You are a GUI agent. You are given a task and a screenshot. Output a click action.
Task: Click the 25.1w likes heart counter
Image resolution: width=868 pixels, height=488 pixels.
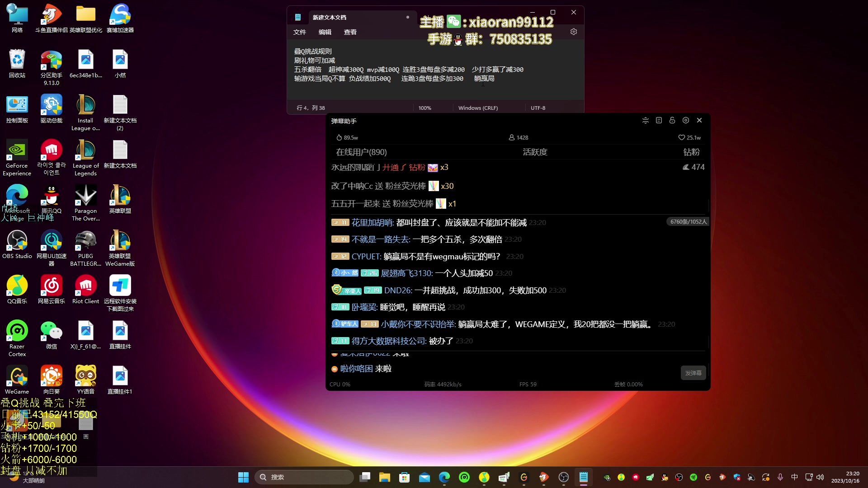[x=689, y=137]
